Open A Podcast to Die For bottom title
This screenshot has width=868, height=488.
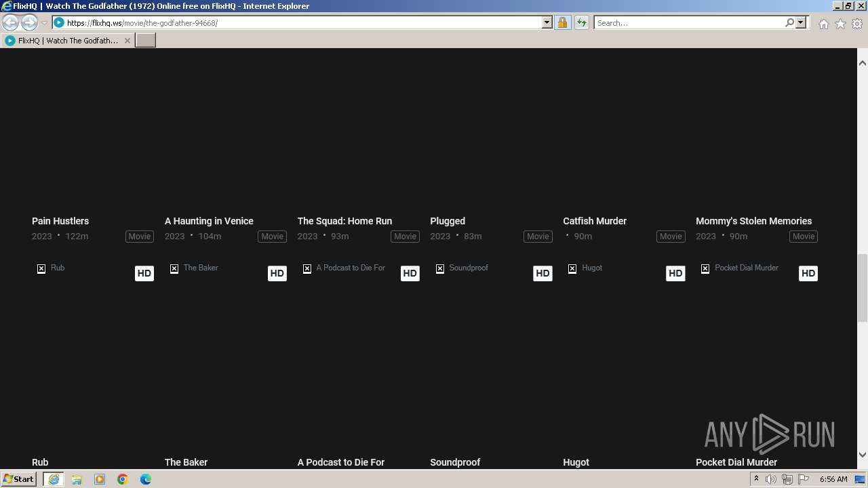[x=341, y=462]
